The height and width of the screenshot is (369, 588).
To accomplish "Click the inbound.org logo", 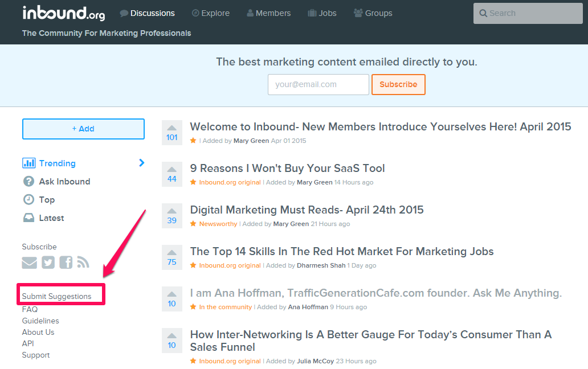I will (x=64, y=13).
